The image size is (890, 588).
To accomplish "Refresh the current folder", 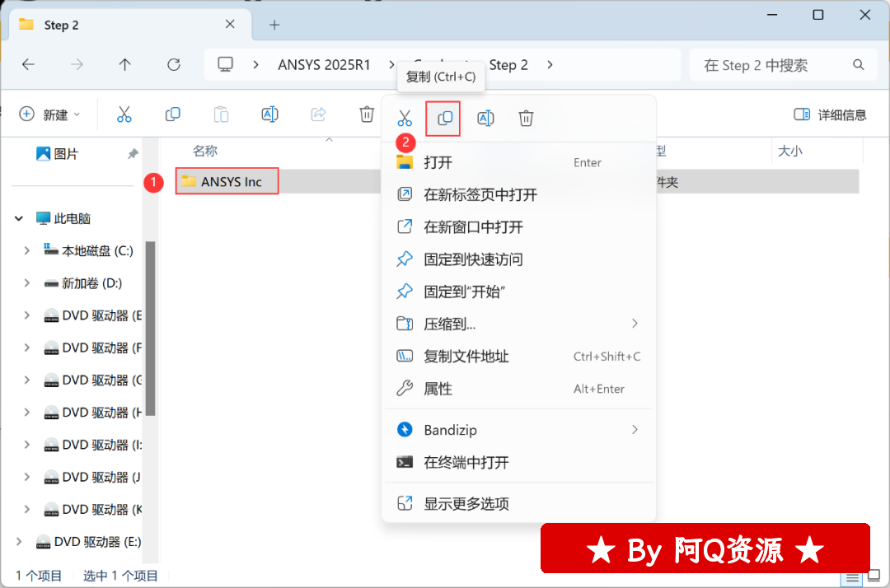I will (174, 64).
